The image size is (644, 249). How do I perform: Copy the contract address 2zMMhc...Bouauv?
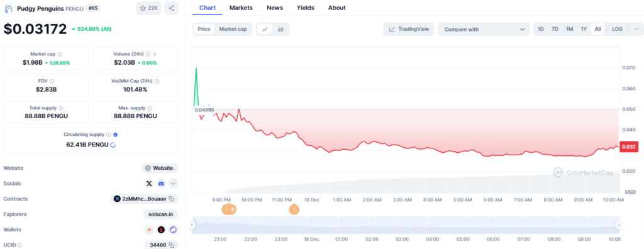tap(172, 199)
